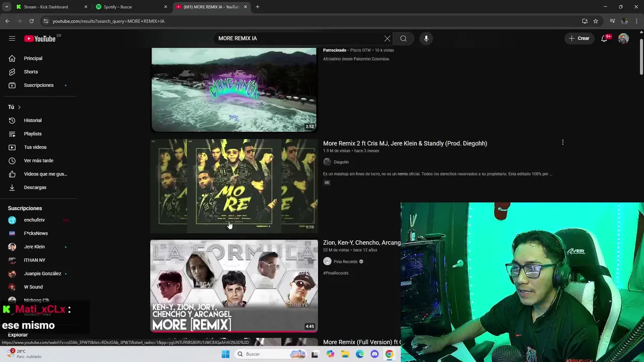
Task: Run search with the magnifier button
Action: [x=404, y=38]
